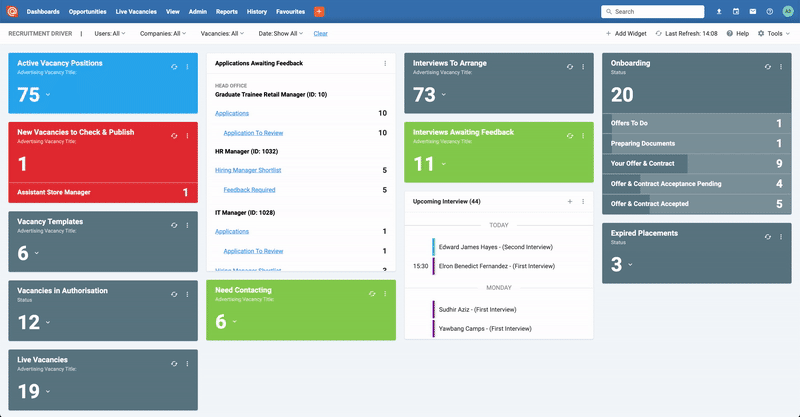Refresh the Onboarding widget

point(767,67)
